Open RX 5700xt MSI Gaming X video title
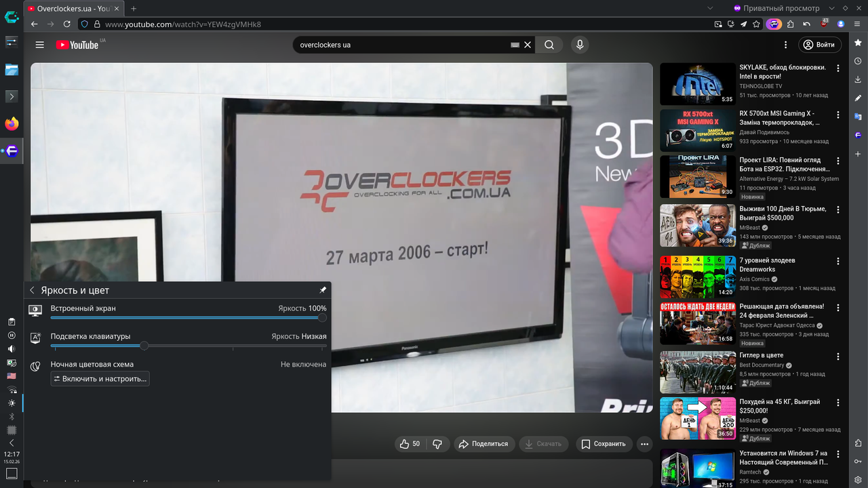This screenshot has width=868, height=488. click(780, 118)
